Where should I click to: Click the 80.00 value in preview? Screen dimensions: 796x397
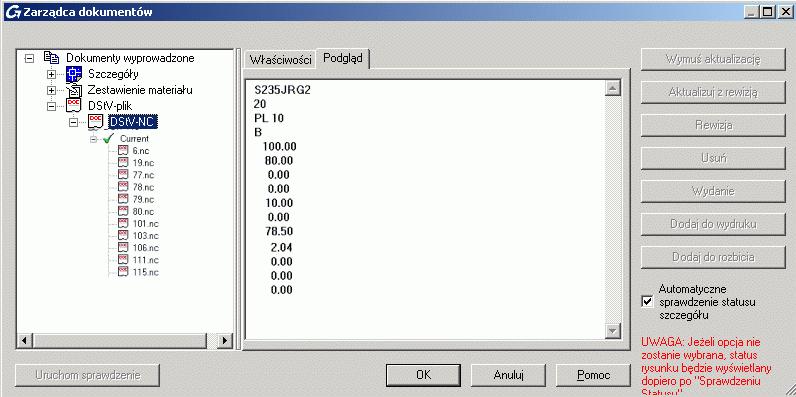coord(279,161)
